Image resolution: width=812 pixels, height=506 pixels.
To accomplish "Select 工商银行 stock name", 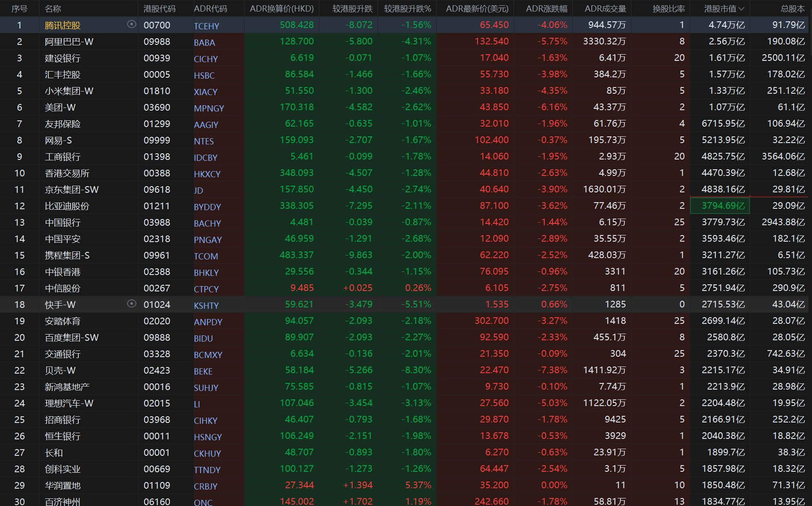I will pyautogui.click(x=63, y=157).
